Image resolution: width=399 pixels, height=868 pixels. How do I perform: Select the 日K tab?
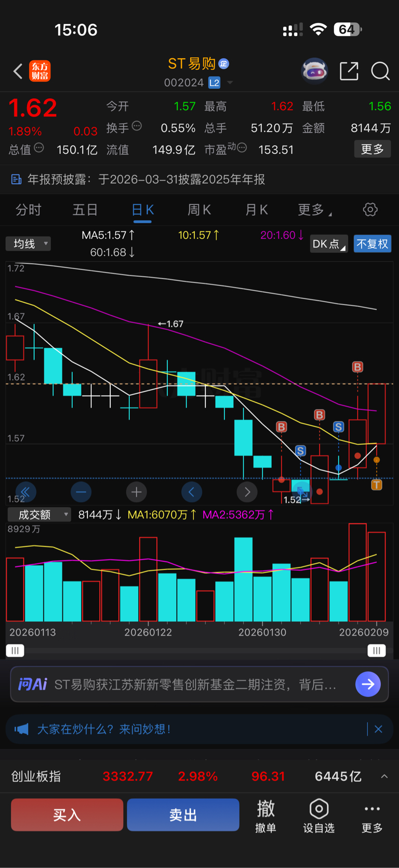(x=142, y=210)
